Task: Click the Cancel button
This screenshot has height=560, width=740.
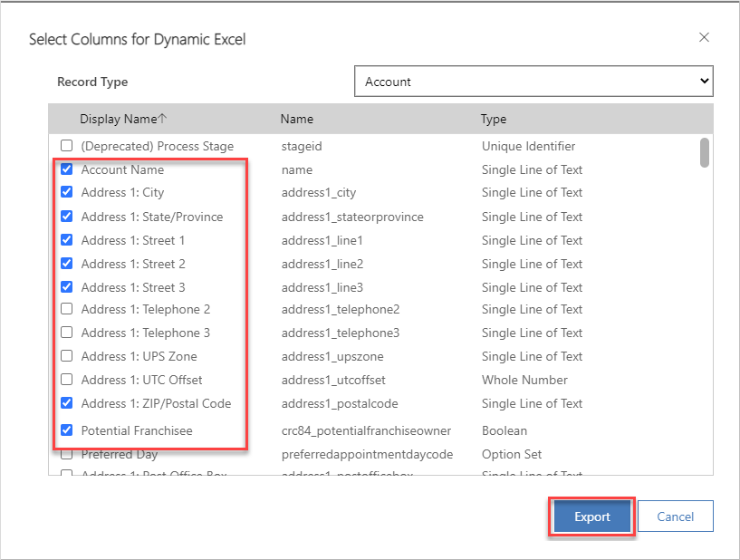Action: pyautogui.click(x=675, y=515)
